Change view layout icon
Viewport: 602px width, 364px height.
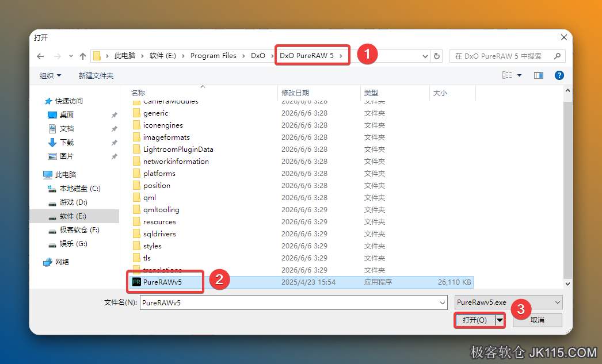point(507,75)
